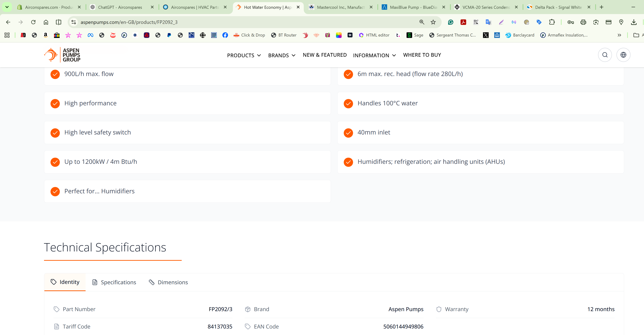
Task: Switch to the Dimensions tab
Action: [x=168, y=282]
